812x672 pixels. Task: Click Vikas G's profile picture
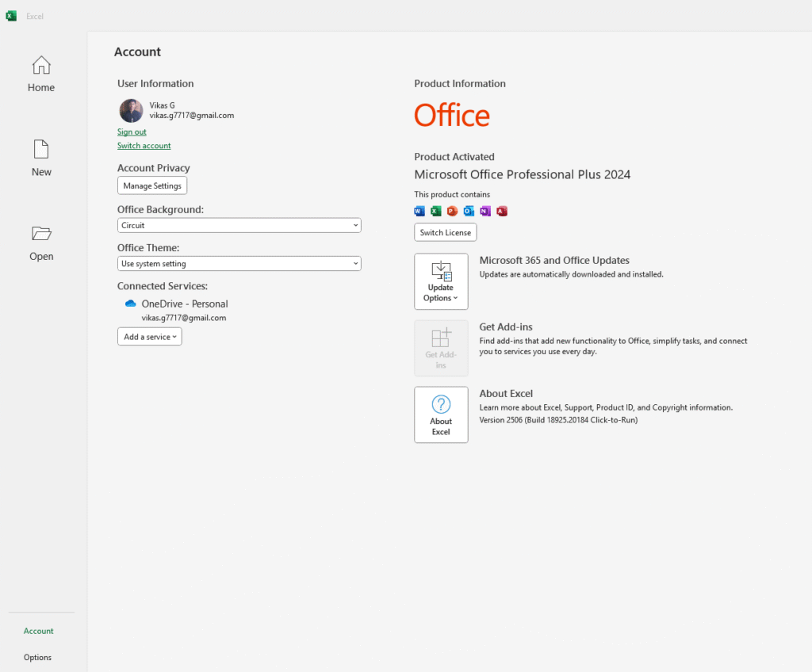click(131, 111)
